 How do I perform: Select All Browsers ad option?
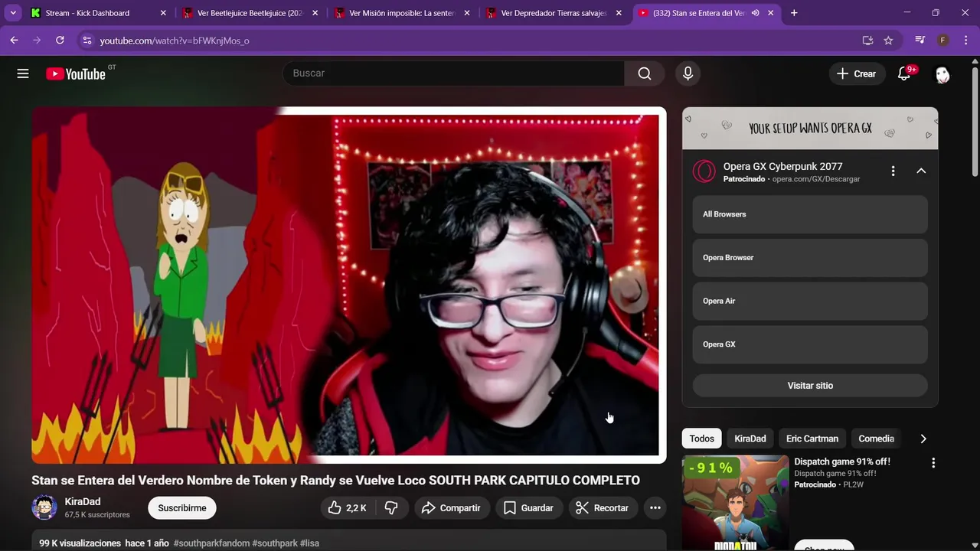(810, 214)
